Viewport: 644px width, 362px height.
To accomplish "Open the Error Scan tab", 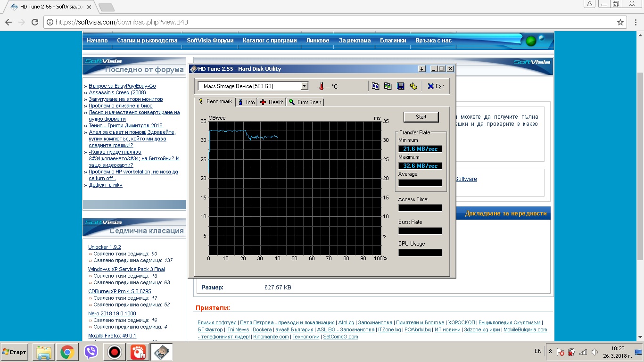I will 305,102.
